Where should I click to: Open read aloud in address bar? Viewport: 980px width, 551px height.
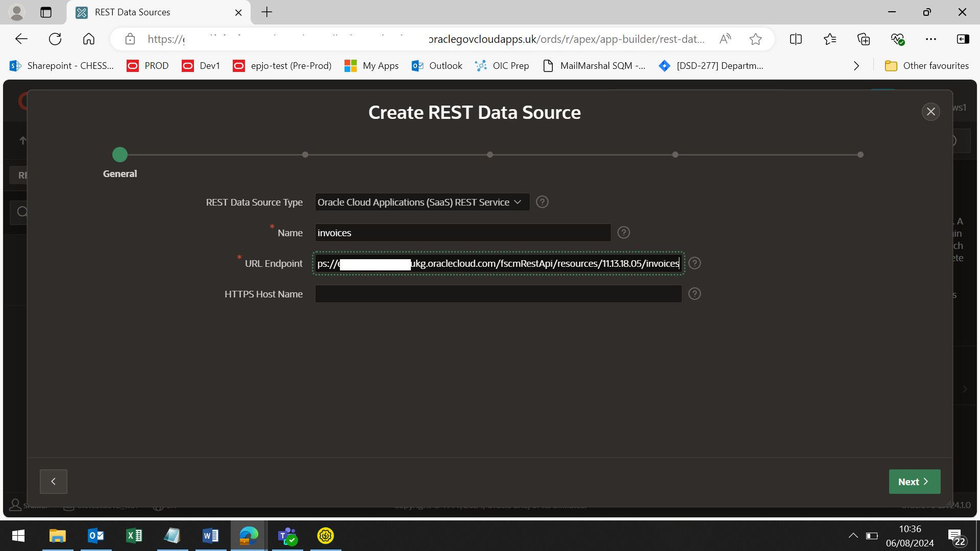click(x=725, y=39)
